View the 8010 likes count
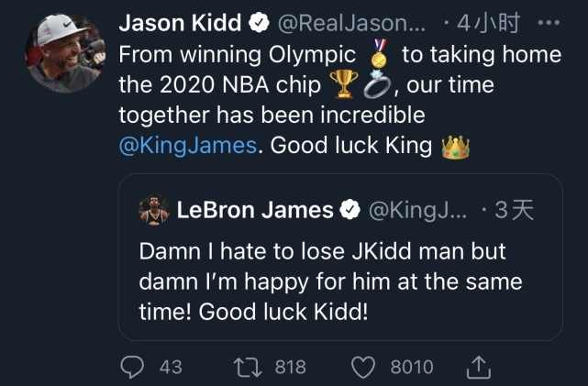Viewport: 588px width, 386px height. click(x=412, y=367)
